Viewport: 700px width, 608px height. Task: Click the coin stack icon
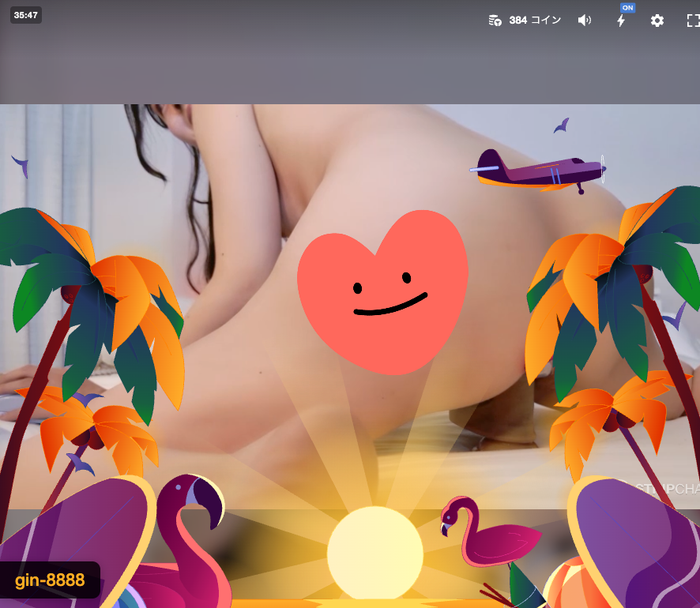[495, 21]
